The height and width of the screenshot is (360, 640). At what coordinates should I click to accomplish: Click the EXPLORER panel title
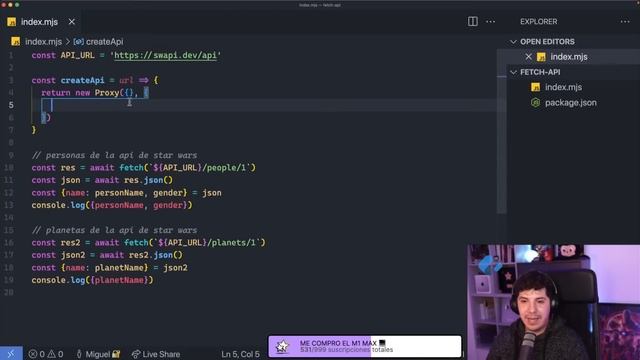pyautogui.click(x=538, y=22)
